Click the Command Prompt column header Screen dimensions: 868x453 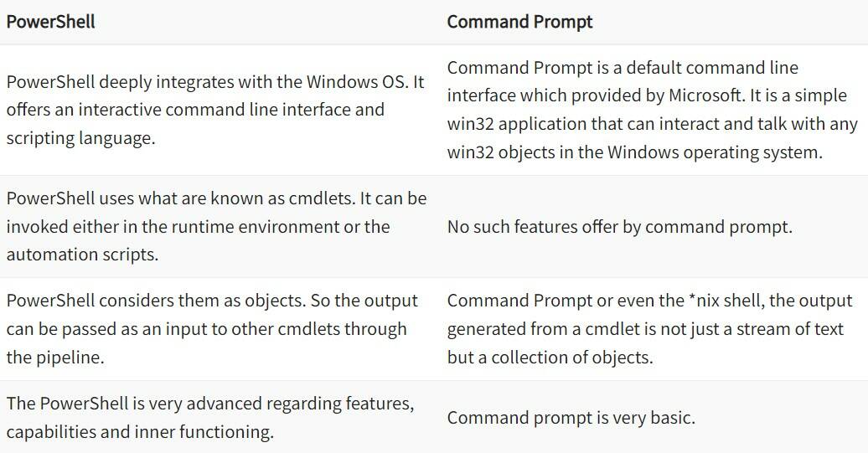[519, 22]
